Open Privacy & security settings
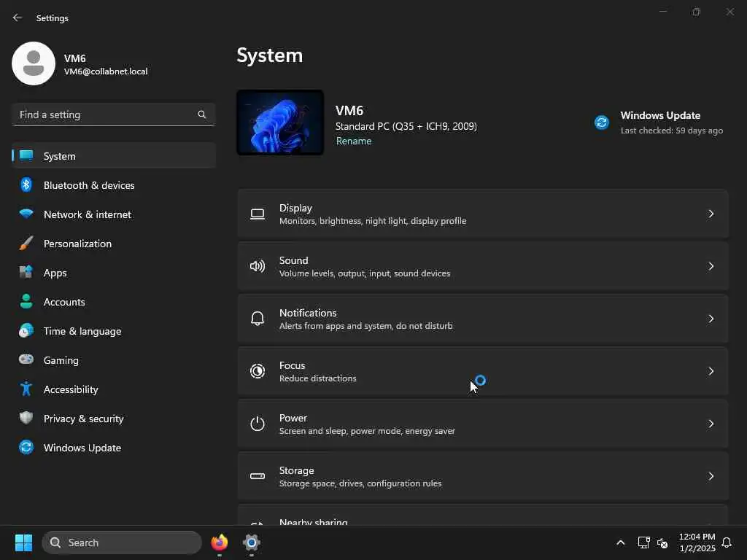 (x=114, y=418)
